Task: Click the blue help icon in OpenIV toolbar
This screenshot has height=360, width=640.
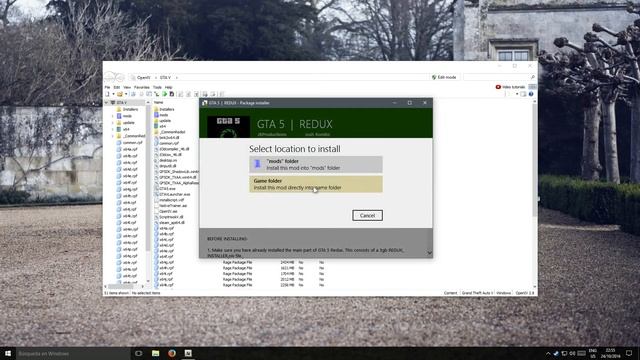Action: click(531, 94)
